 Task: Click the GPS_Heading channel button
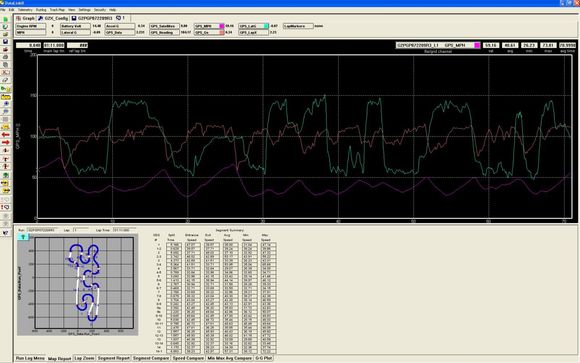point(164,33)
